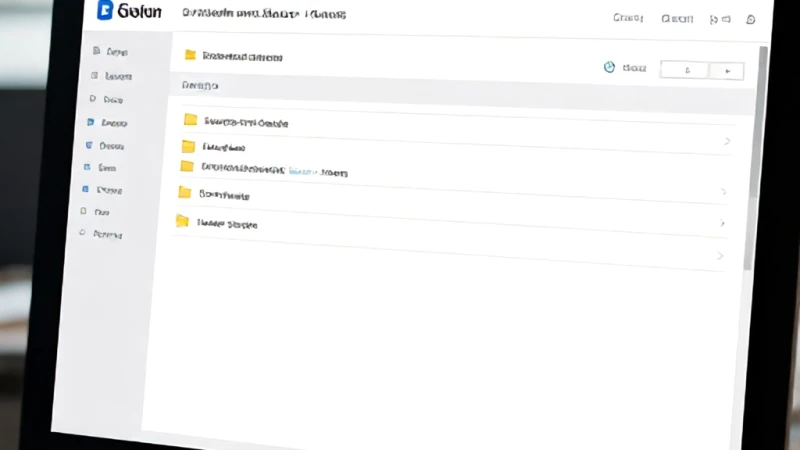Open the first text menu item in top-right header
This screenshot has width=800, height=450.
628,18
